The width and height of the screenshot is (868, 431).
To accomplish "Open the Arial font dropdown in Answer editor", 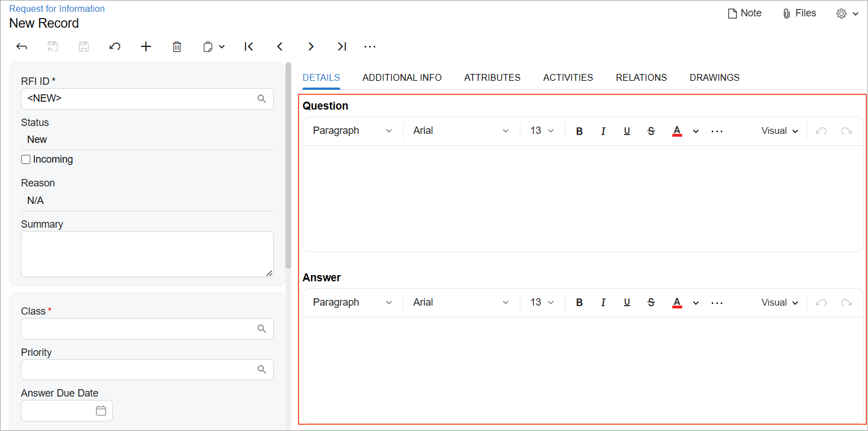I will pos(461,303).
